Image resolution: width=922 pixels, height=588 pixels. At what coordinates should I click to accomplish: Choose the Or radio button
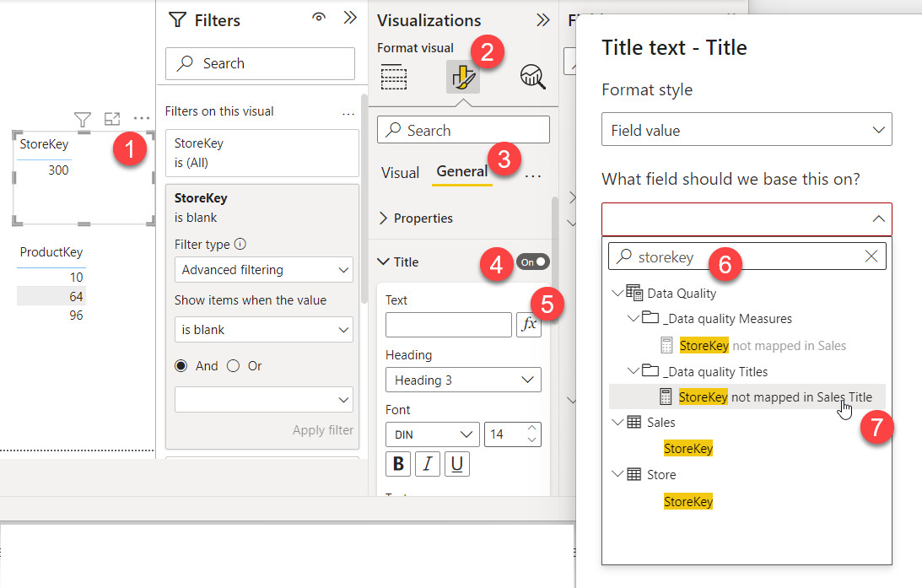click(234, 366)
